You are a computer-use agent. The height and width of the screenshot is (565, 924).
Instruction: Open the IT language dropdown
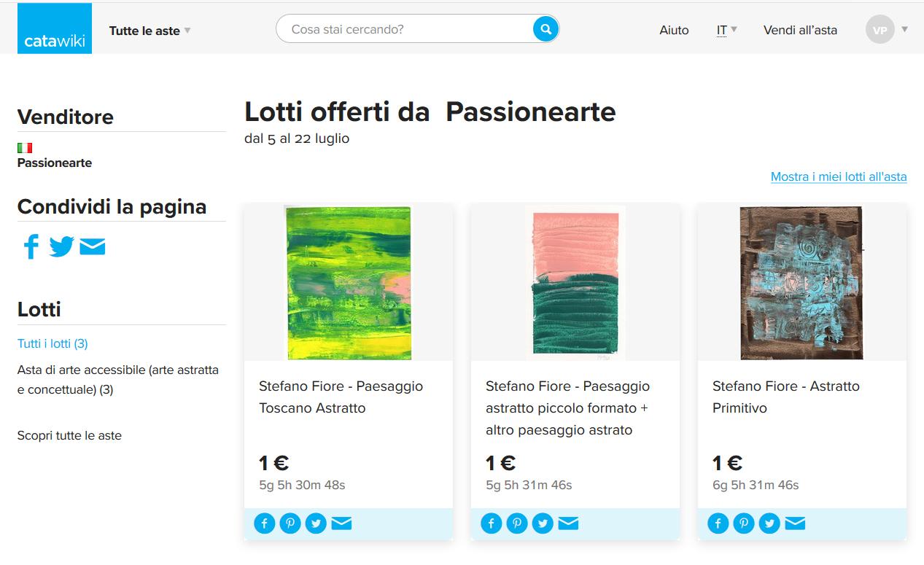[725, 30]
